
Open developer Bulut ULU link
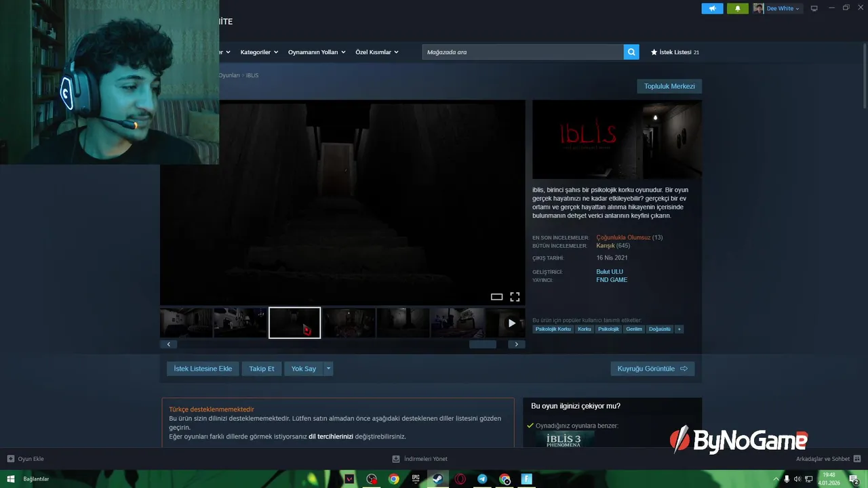pos(610,272)
